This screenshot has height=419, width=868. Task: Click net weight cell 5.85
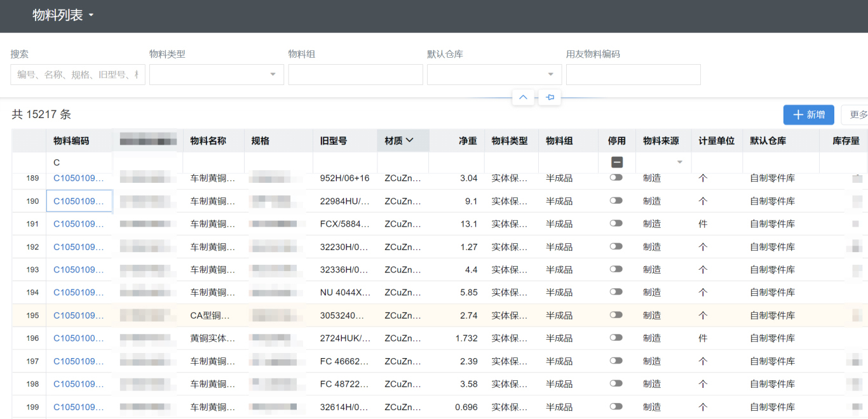(468, 293)
